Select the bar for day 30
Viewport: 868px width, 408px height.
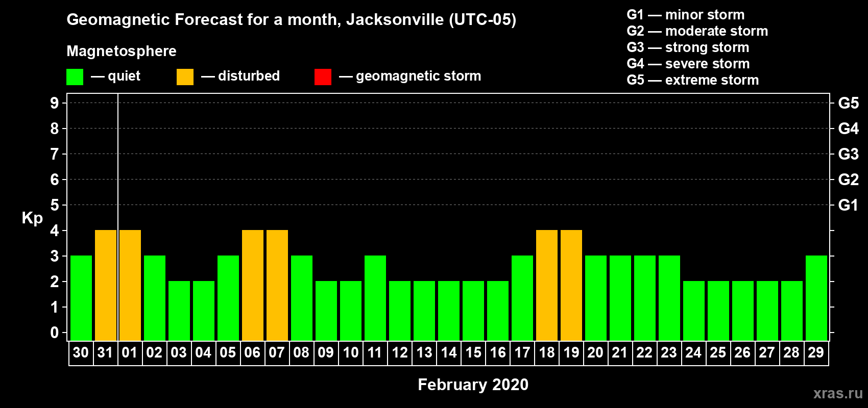pyautogui.click(x=81, y=298)
